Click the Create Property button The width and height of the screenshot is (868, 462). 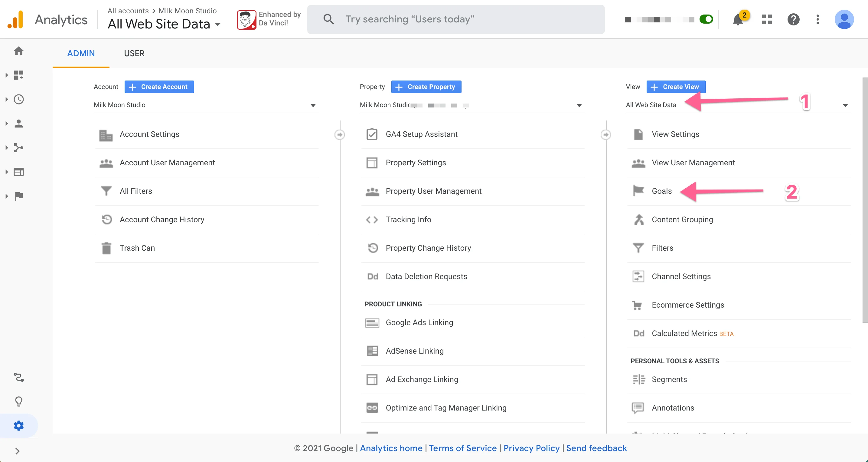(426, 87)
